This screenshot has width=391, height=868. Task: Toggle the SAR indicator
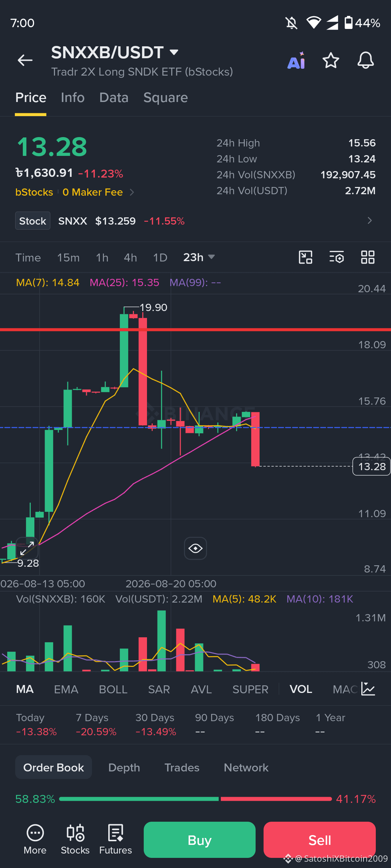(159, 689)
